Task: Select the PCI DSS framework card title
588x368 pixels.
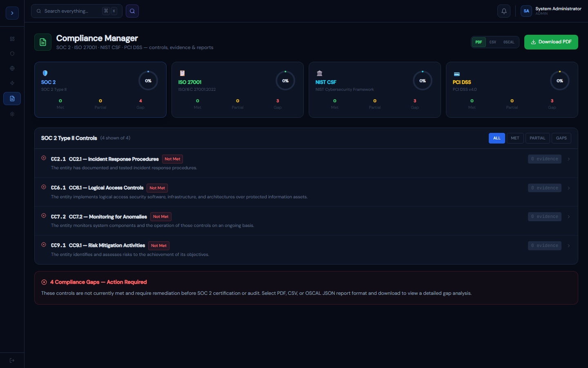Action: (x=462, y=82)
